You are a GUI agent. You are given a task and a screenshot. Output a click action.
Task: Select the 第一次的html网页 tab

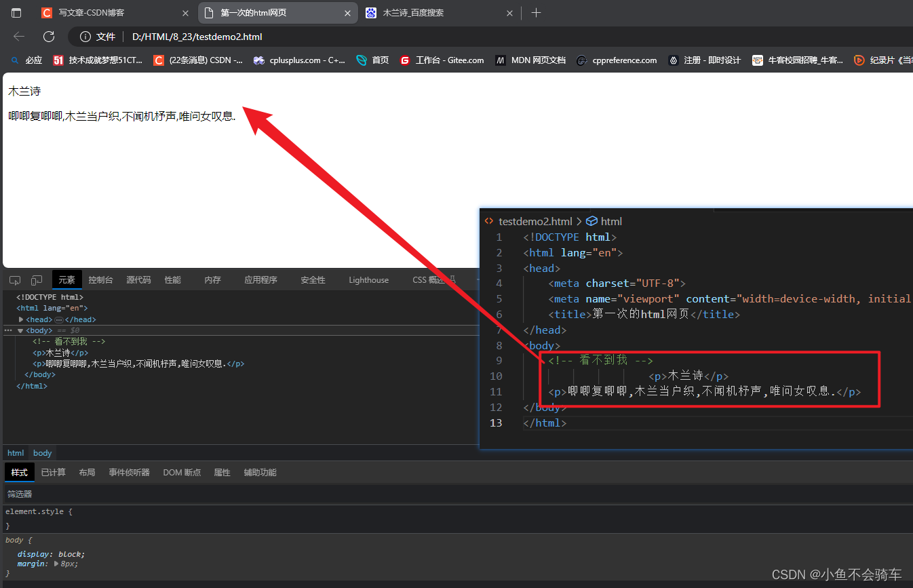pos(278,13)
